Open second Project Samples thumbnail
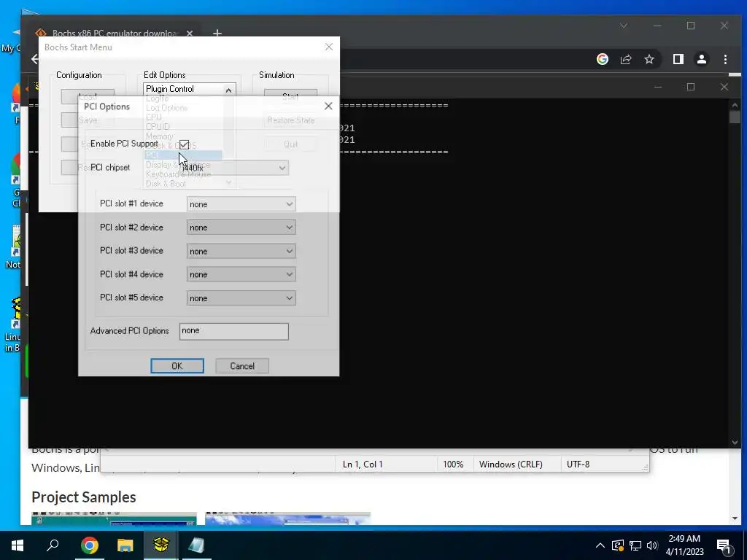The image size is (747, 560). point(287,518)
